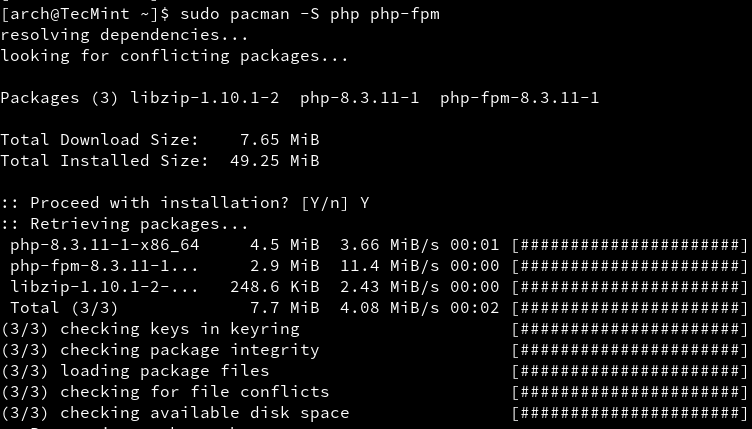The image size is (752, 429).
Task: Click the php-8.3.11-1-x86_64 download progress bar
Action: point(629,245)
